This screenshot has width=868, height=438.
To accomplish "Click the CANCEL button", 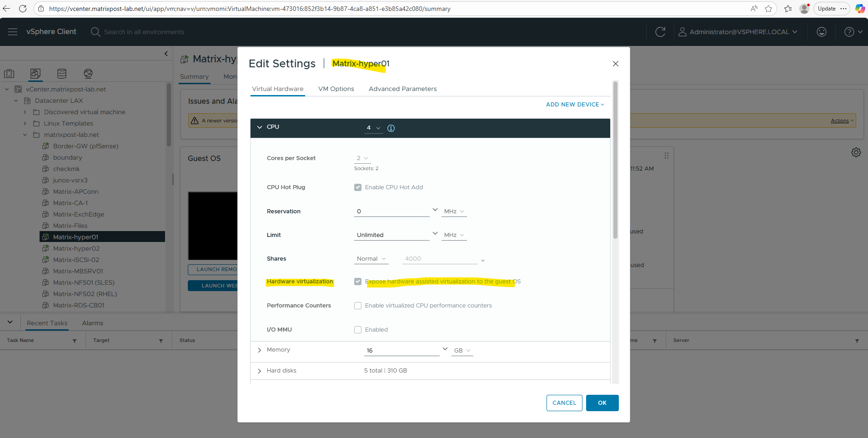I will (x=564, y=403).
